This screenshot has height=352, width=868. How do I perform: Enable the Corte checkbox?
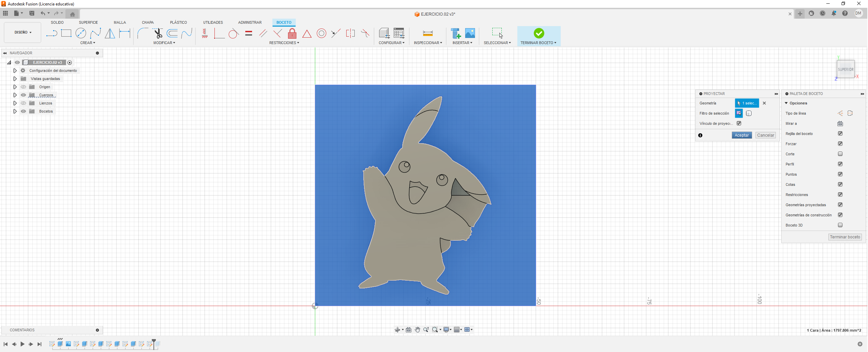(840, 154)
